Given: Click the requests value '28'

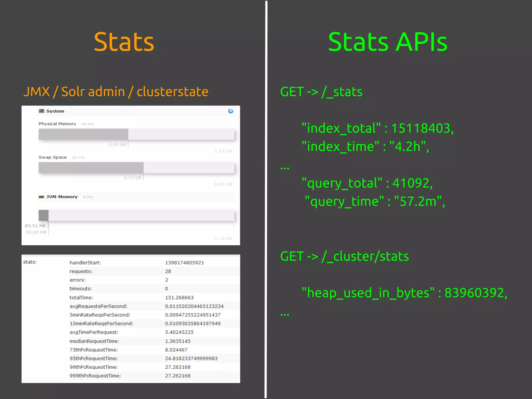Looking at the screenshot, I should (x=168, y=271).
